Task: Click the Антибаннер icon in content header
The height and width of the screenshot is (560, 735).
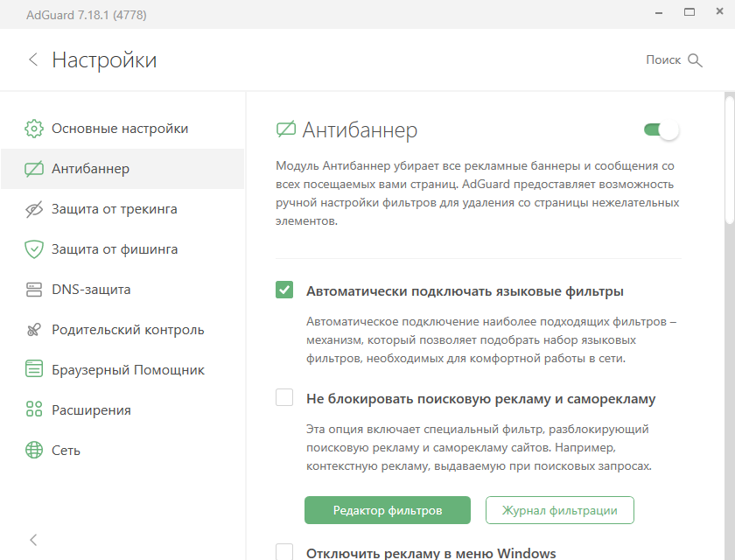Action: tap(286, 129)
